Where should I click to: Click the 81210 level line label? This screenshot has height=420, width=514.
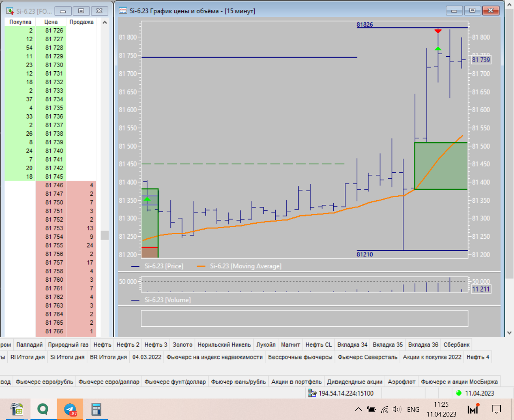click(x=365, y=254)
